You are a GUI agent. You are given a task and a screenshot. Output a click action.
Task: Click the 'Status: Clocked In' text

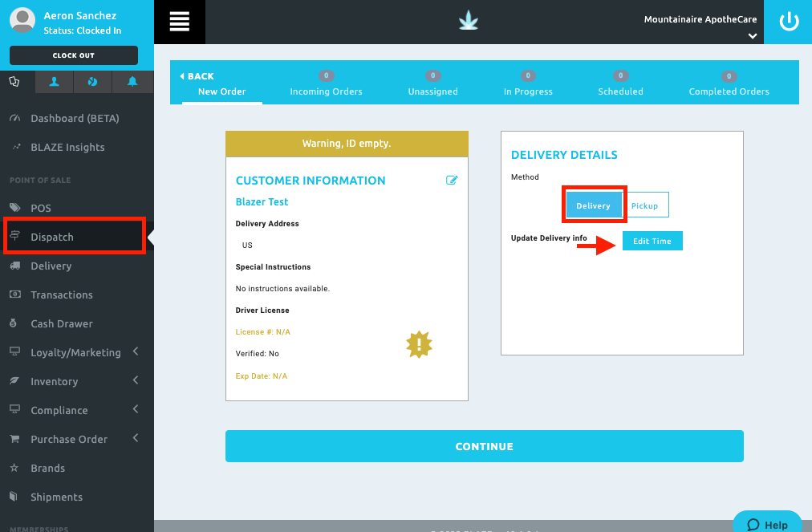83,30
